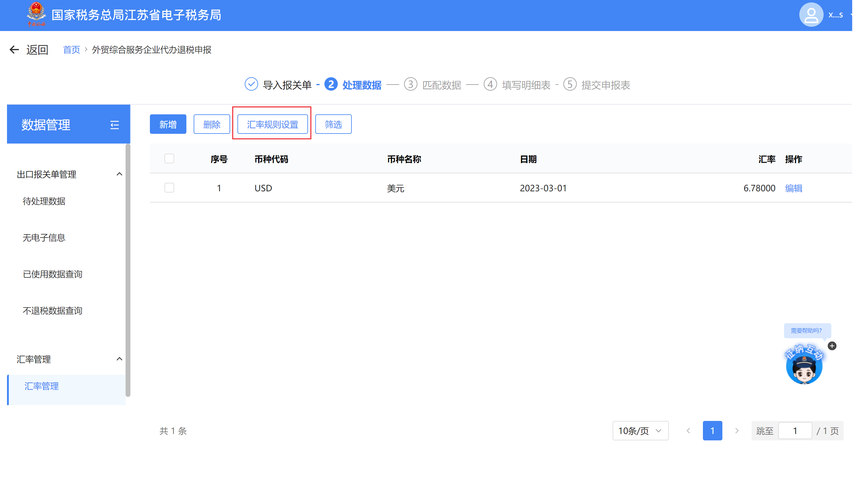Click the back arrow icon

(x=14, y=50)
